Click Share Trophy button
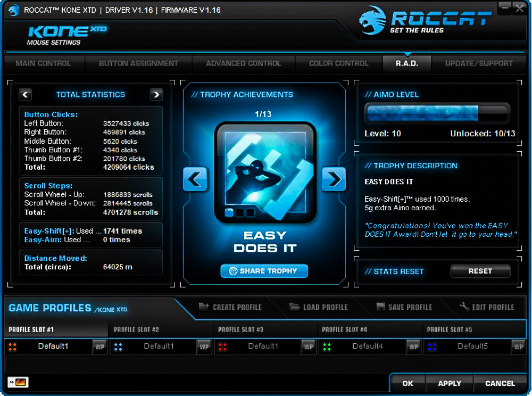532x396 pixels. (x=264, y=271)
